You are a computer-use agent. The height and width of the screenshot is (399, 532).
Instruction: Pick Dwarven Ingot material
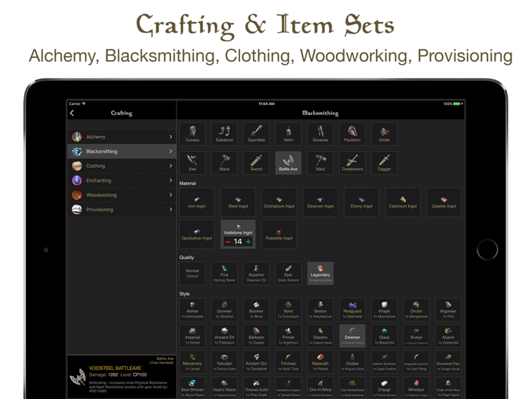click(320, 202)
